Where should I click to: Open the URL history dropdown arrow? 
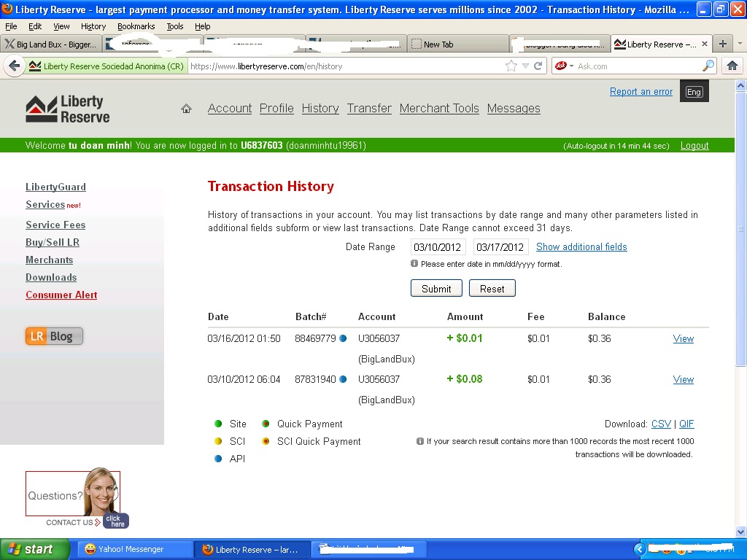pyautogui.click(x=525, y=66)
